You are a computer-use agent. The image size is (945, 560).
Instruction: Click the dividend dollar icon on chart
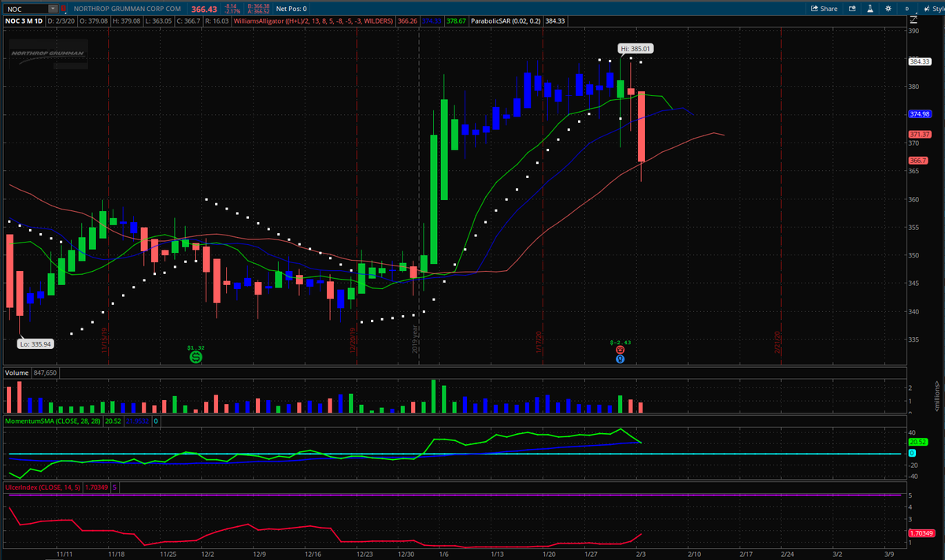tap(195, 358)
